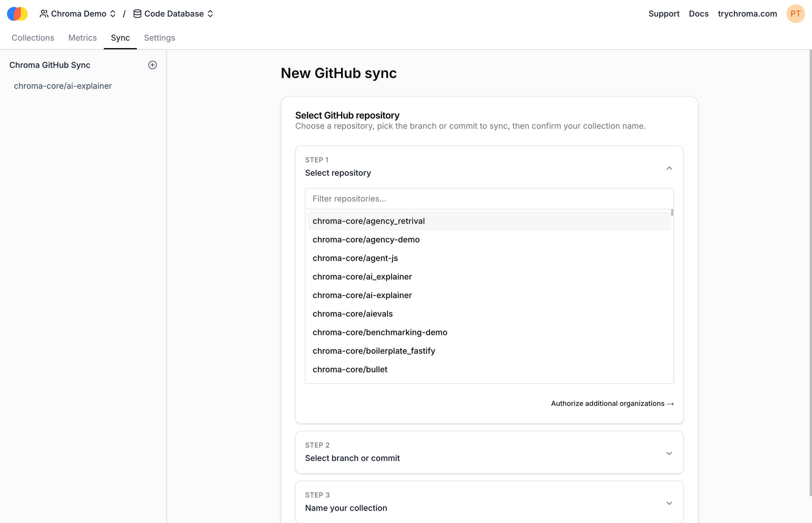
Task: Click the Authorize additional organizations link
Action: click(612, 404)
